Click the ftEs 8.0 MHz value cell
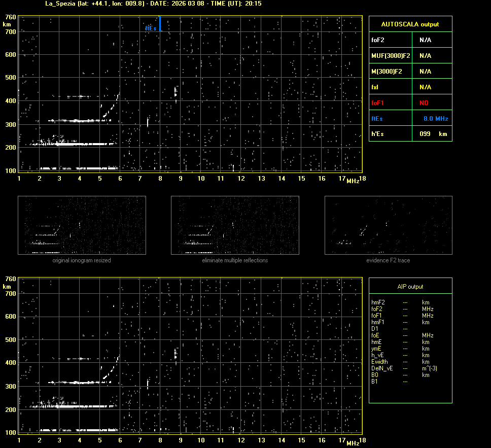This screenshot has height=448, width=491. [435, 118]
